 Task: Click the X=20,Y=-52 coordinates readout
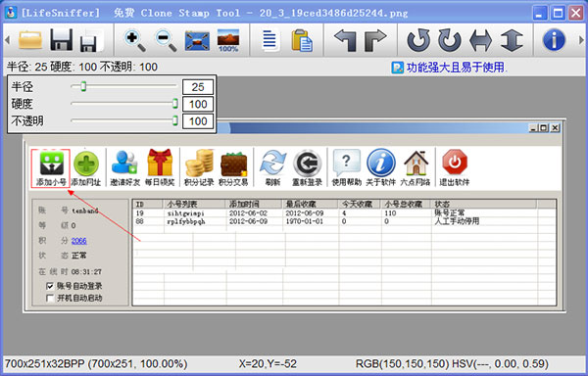[x=268, y=363]
